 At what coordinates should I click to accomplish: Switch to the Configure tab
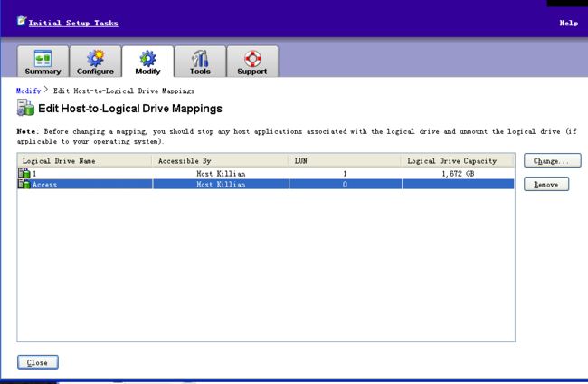(95, 62)
